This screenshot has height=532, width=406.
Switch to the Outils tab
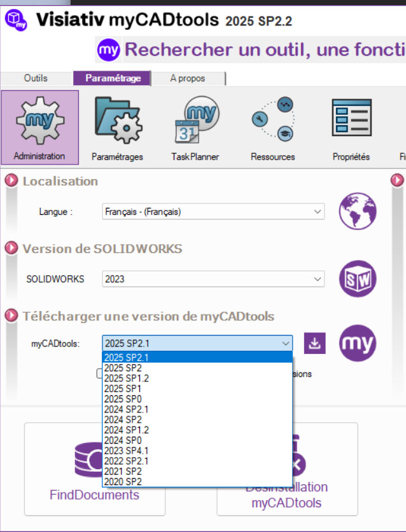pyautogui.click(x=36, y=78)
